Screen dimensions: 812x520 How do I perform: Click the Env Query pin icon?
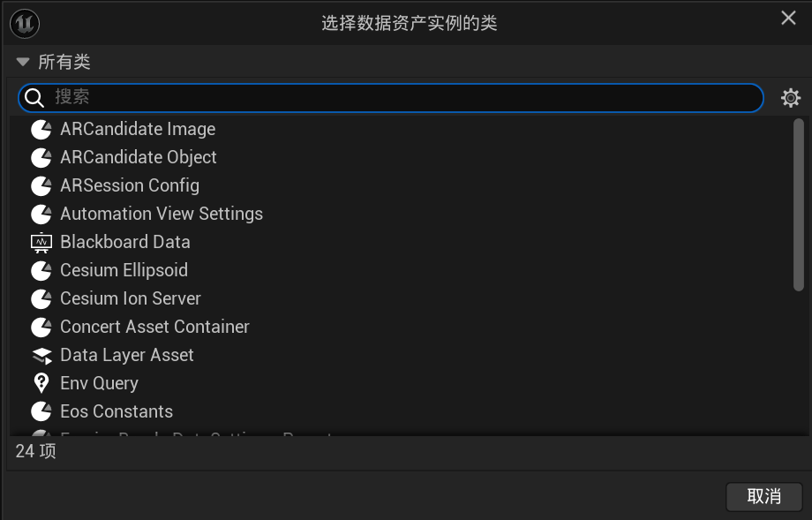(41, 383)
